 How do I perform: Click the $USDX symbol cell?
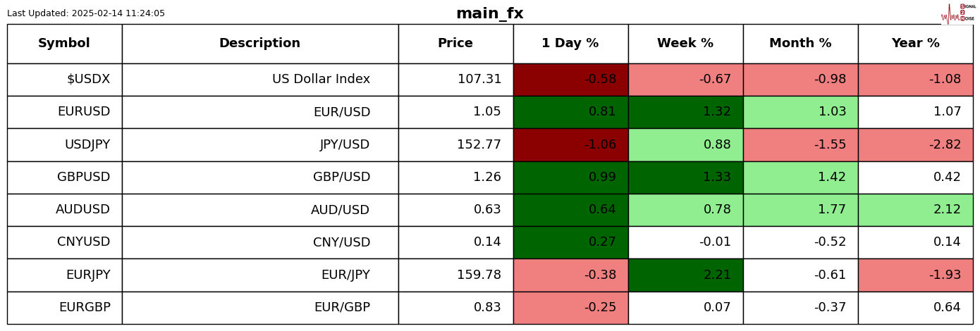coord(88,80)
